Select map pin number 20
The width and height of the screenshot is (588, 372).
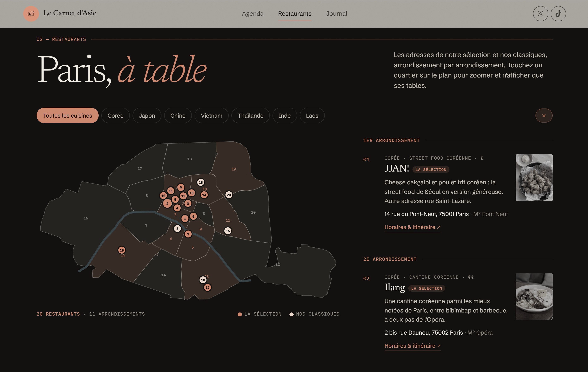(x=229, y=195)
